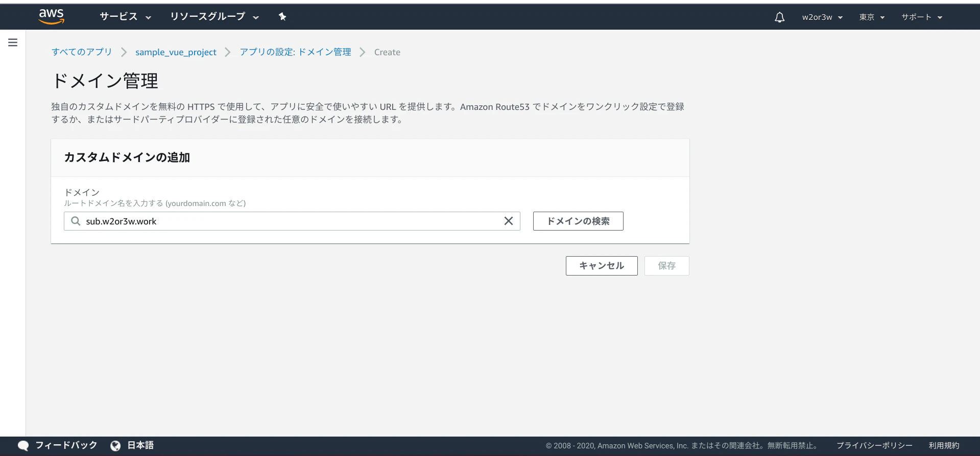Open the サポート support menu
The width and height of the screenshot is (980, 456).
coord(922,17)
